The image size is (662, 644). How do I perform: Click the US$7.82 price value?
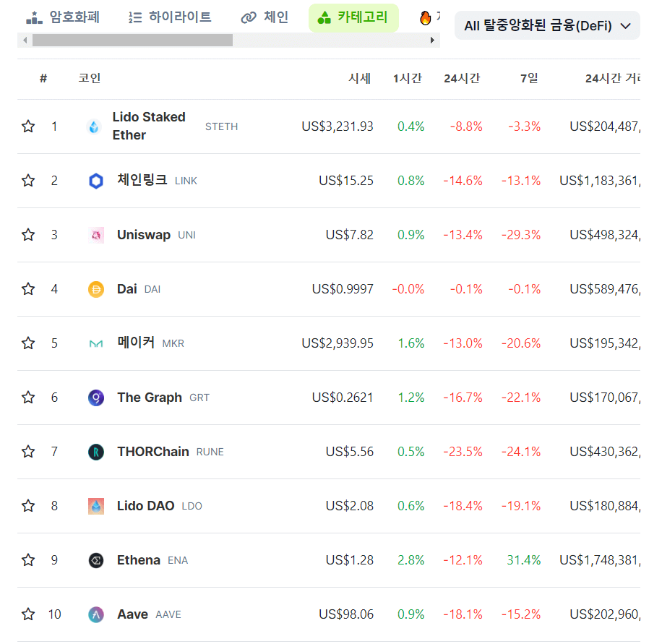pyautogui.click(x=350, y=235)
